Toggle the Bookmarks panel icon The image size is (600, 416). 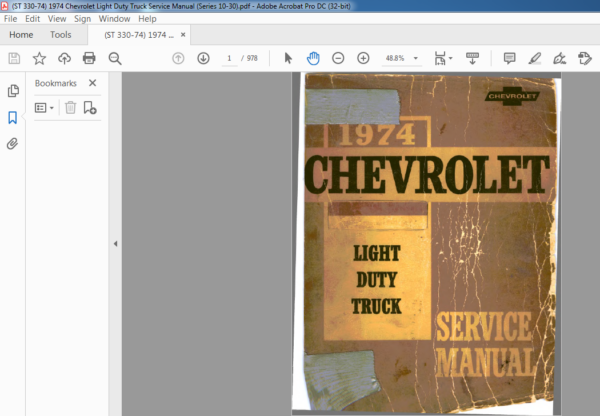coord(13,117)
